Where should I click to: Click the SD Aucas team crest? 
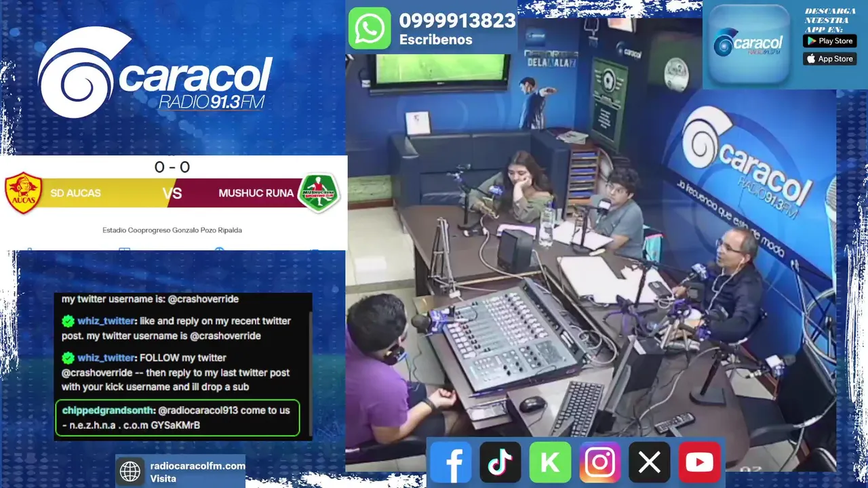click(x=23, y=193)
